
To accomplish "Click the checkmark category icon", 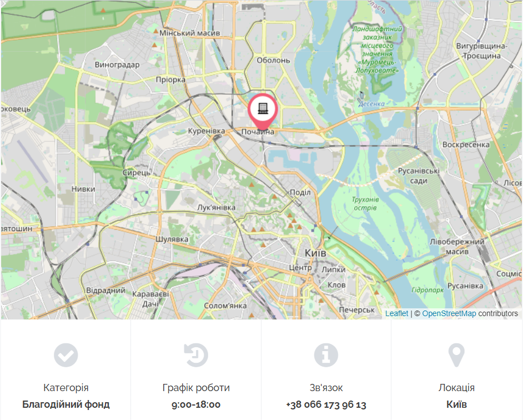I will point(66,355).
